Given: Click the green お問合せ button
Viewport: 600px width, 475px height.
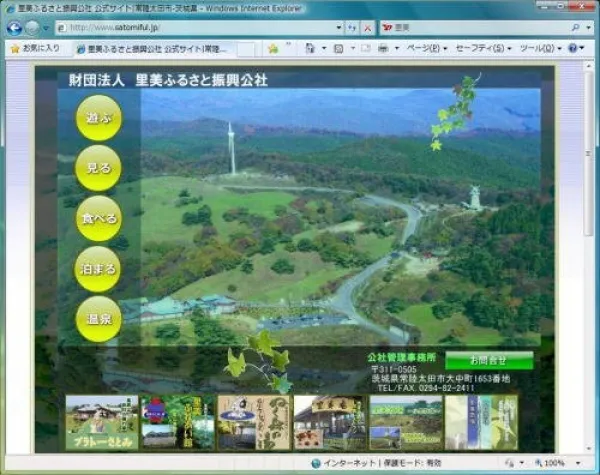Looking at the screenshot, I should pyautogui.click(x=488, y=360).
